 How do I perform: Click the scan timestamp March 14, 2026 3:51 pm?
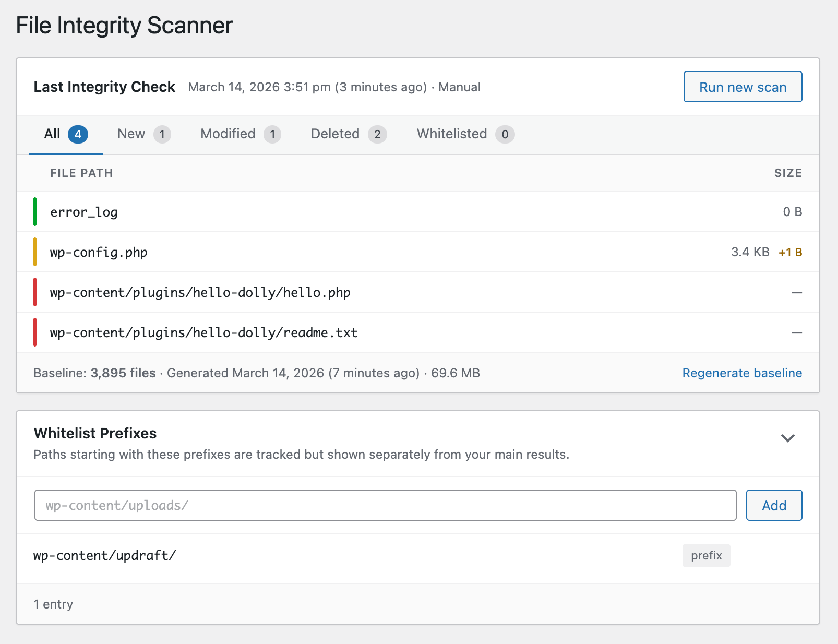(259, 87)
